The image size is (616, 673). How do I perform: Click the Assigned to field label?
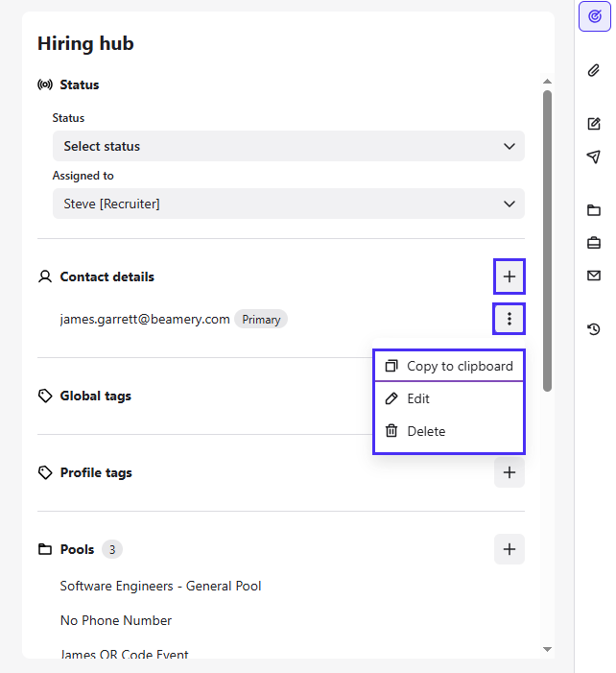(x=83, y=176)
